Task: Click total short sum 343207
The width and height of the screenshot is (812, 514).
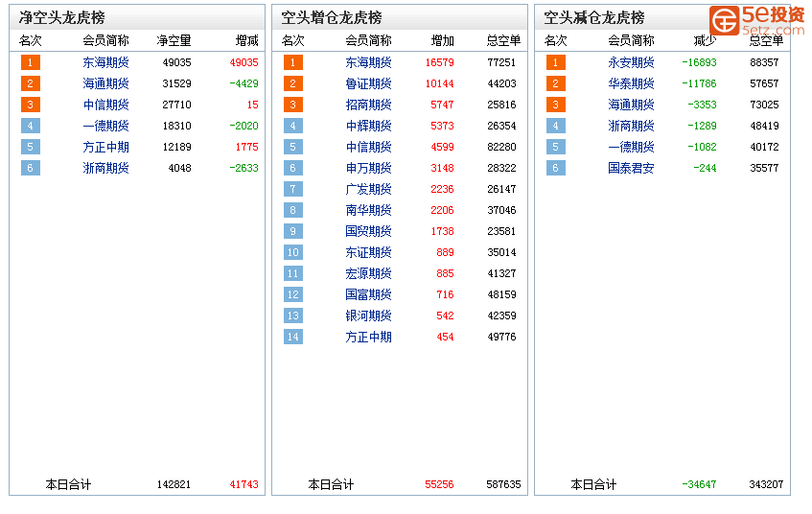Action: 766,484
